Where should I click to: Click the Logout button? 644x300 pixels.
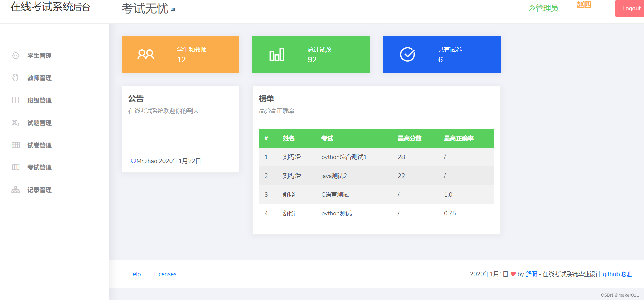pos(630,8)
